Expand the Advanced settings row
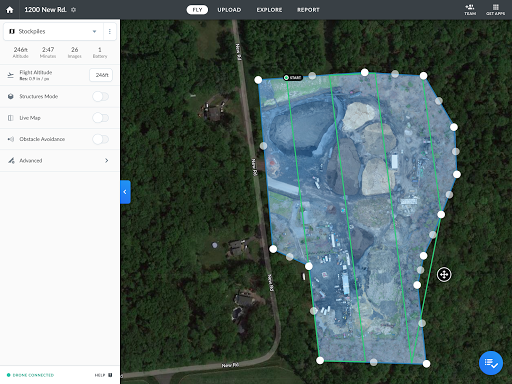 click(x=60, y=161)
